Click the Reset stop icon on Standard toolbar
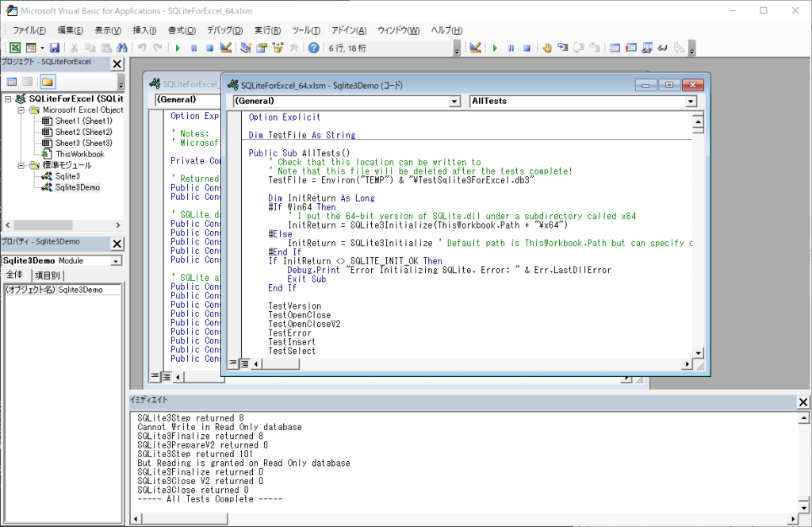The width and height of the screenshot is (812, 527). [x=209, y=48]
